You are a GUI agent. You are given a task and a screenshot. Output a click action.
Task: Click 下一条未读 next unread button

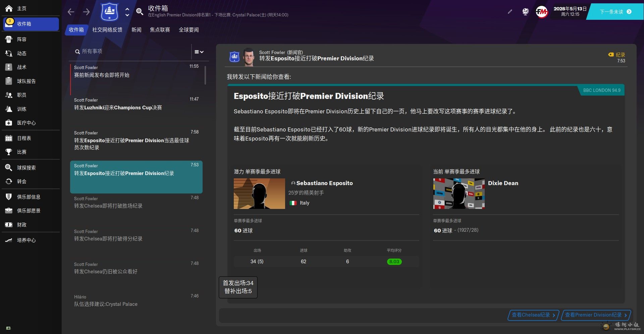[615, 12]
